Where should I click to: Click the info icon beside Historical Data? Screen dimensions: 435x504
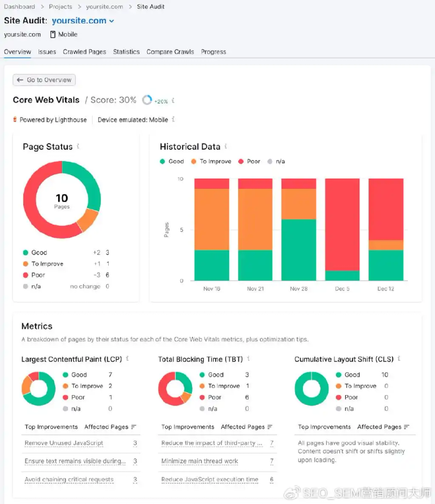226,146
